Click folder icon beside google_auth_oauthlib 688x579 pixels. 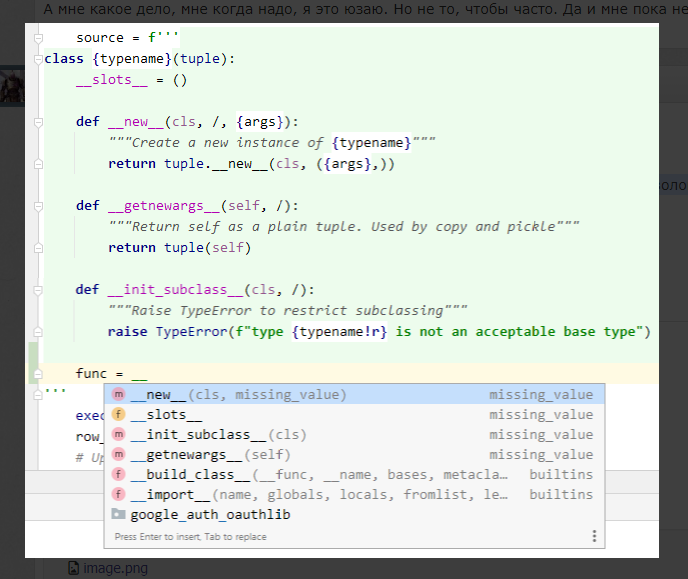tap(118, 514)
